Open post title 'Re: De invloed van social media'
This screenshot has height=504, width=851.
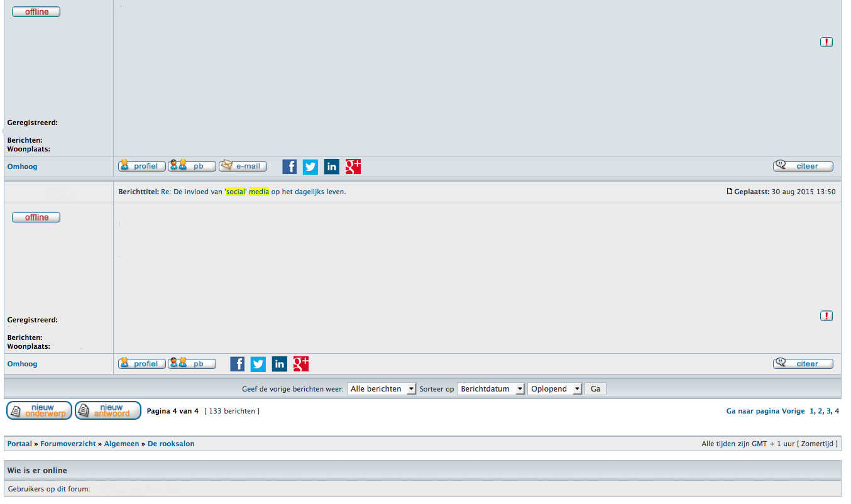pos(253,192)
